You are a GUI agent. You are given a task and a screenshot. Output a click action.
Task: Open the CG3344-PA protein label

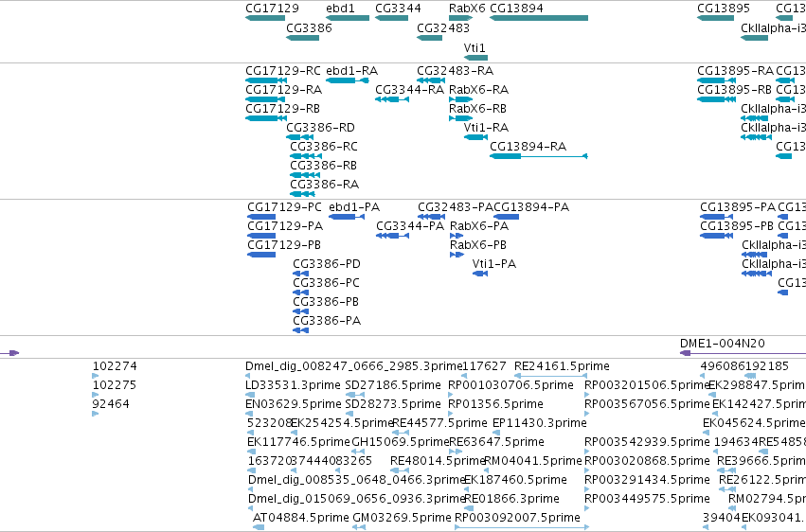pos(410,226)
